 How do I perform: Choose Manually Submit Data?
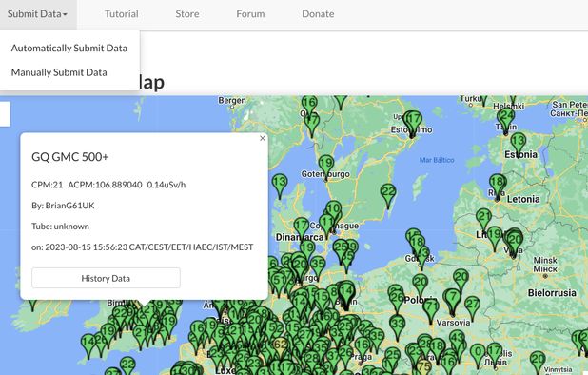59,72
